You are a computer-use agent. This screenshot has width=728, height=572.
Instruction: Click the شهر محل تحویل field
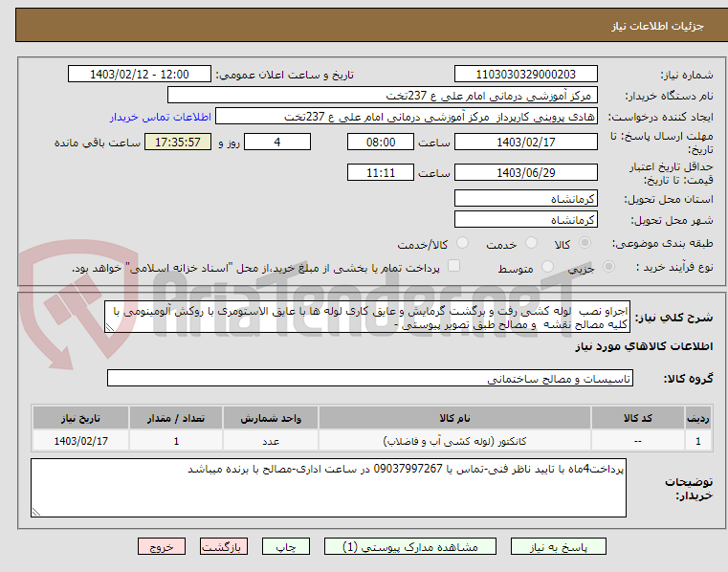[525, 220]
